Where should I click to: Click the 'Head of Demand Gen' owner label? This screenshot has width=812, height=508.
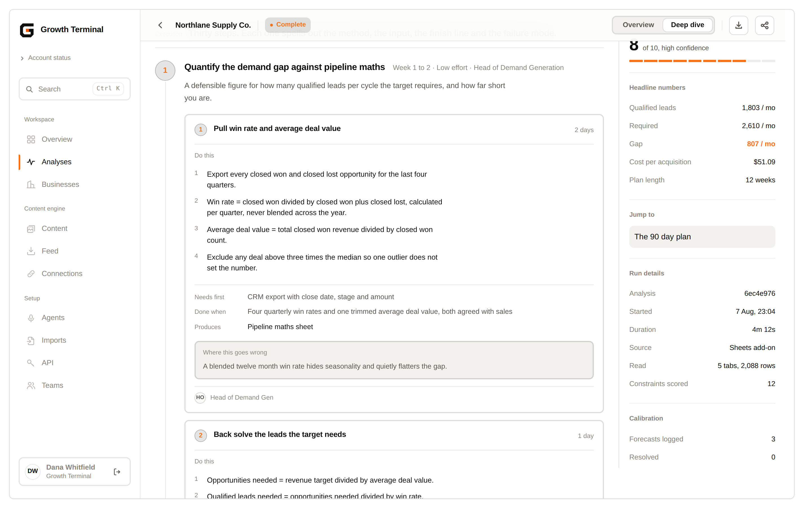click(242, 397)
